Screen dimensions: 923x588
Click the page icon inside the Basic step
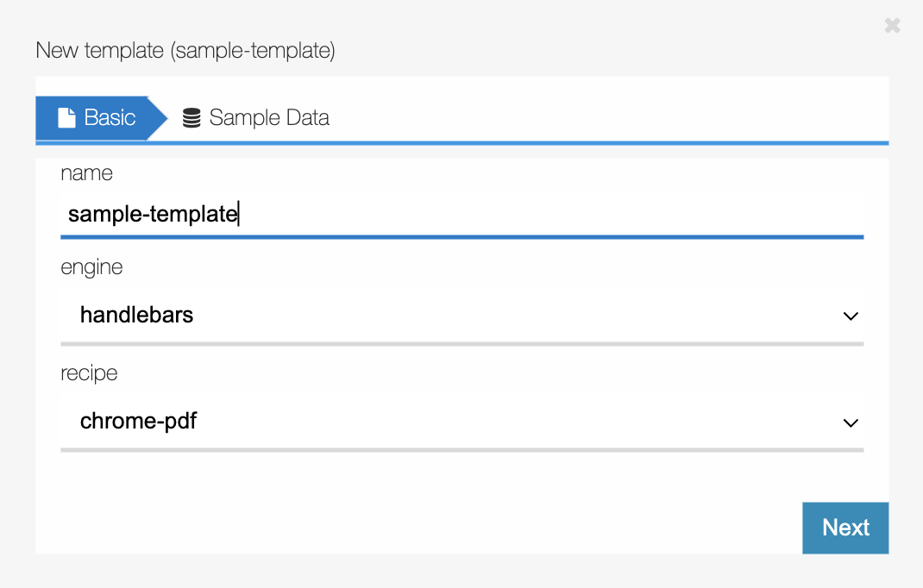click(x=66, y=116)
